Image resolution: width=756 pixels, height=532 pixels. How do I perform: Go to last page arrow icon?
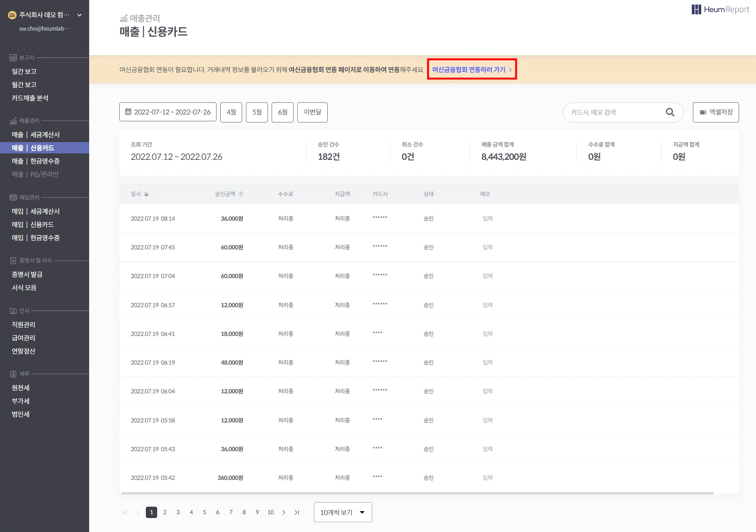point(297,512)
